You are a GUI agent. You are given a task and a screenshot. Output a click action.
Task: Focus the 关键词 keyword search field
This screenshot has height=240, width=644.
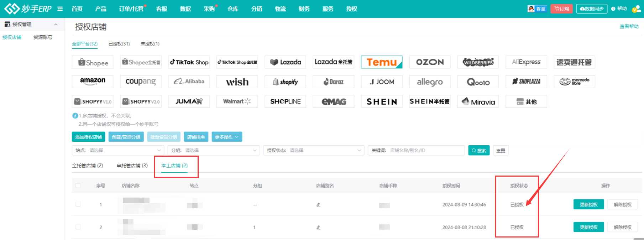[x=416, y=150]
